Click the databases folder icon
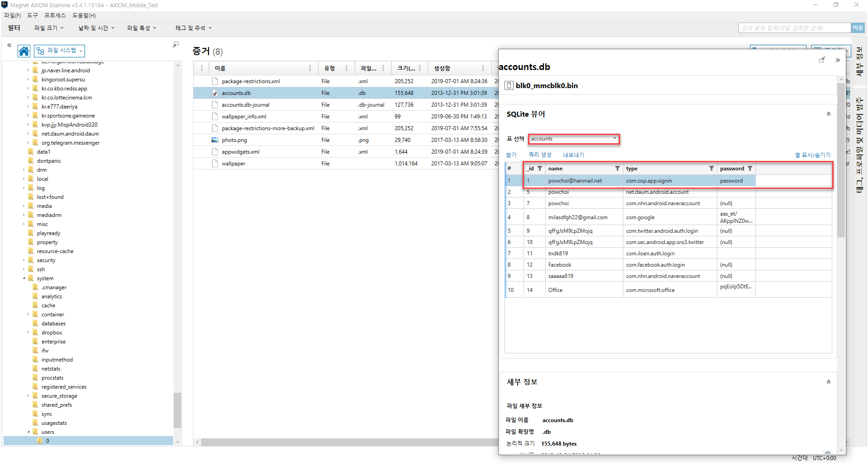This screenshot has height=470, width=868. pos(35,324)
